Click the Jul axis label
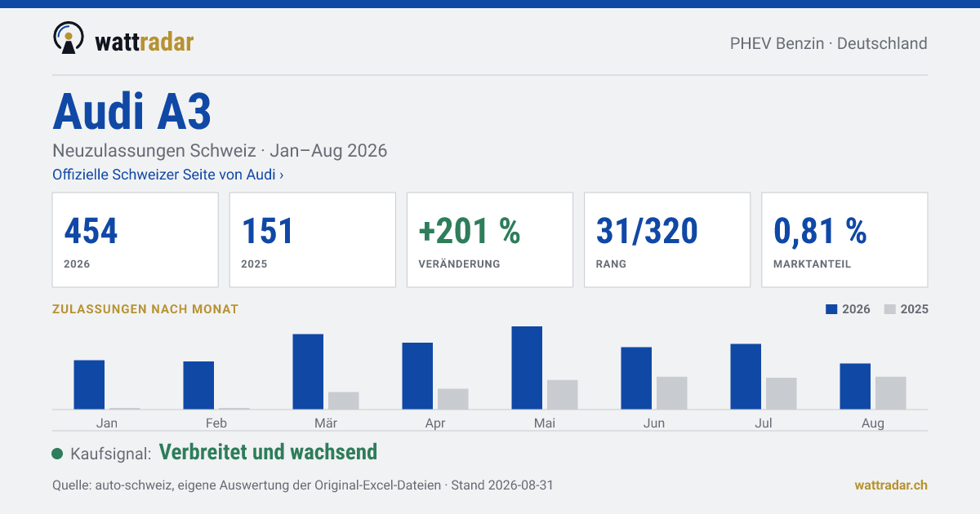980x514 pixels. (764, 423)
